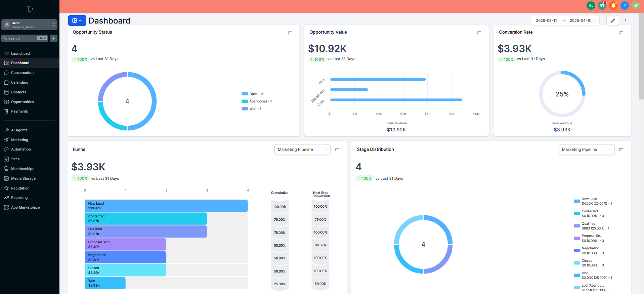Viewport: 644px width, 294px height.
Task: Open Conversations in the sidebar
Action: pyautogui.click(x=23, y=73)
